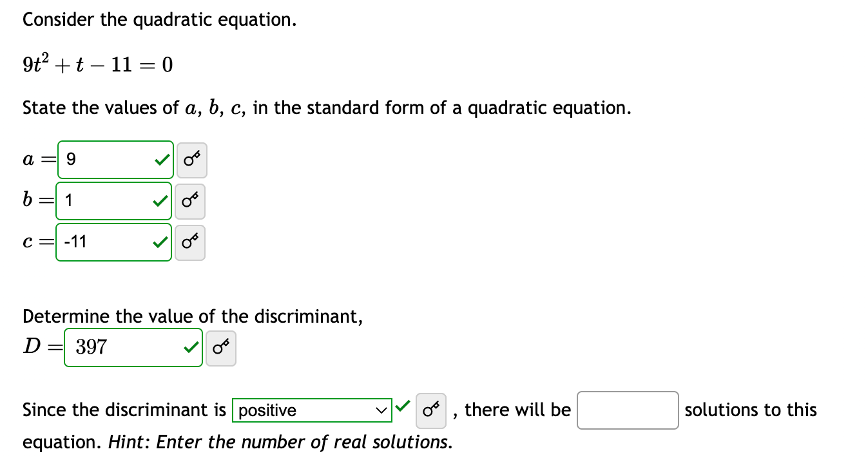
Task: Click the key icon next to b = 1
Action: (x=191, y=201)
